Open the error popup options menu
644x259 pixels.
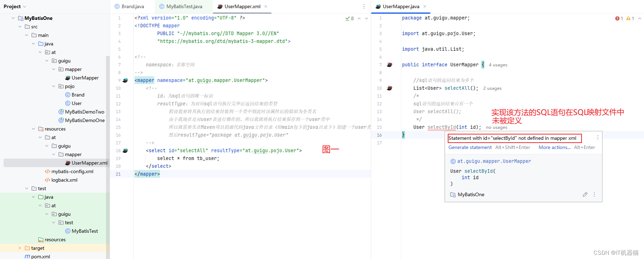point(598,137)
